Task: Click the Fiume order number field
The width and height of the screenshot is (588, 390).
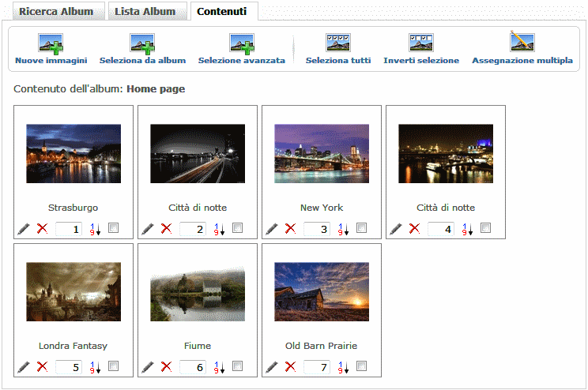Action: (x=192, y=367)
